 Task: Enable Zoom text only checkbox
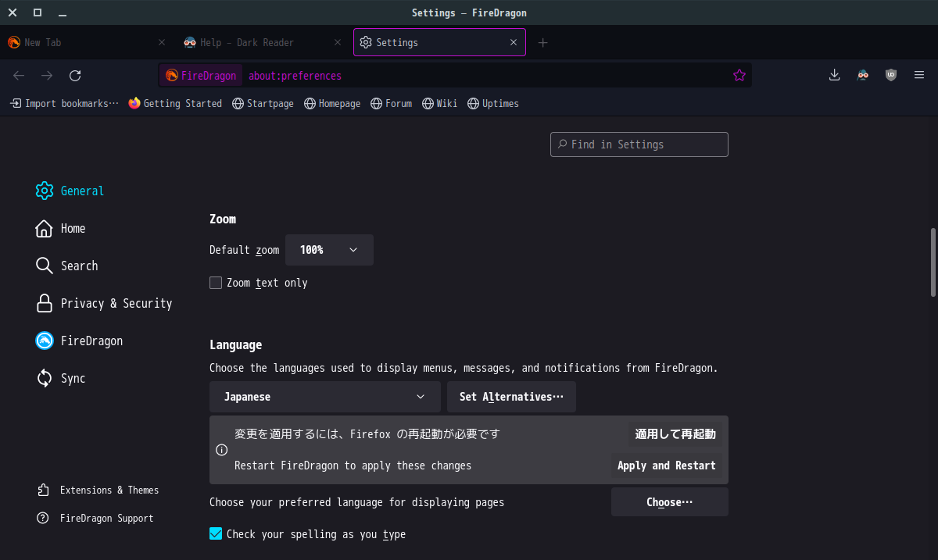coord(216,283)
